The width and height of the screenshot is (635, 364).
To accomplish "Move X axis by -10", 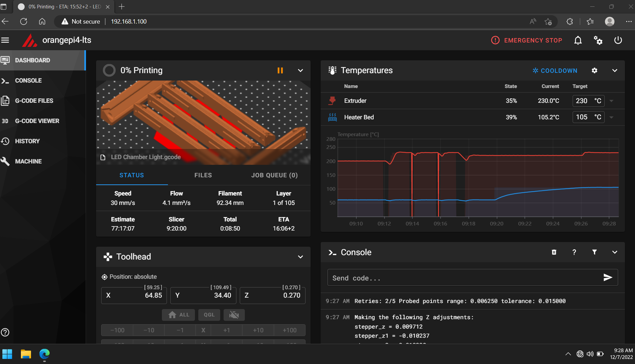I will (149, 330).
